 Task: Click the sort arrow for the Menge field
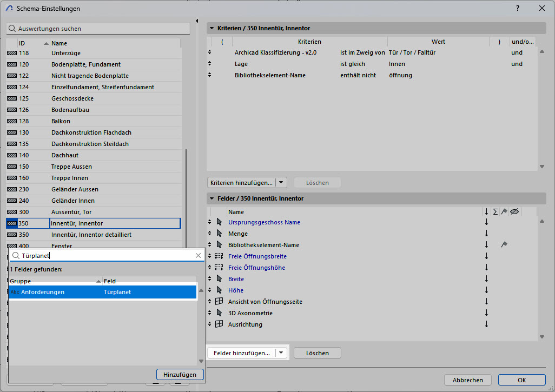(486, 234)
